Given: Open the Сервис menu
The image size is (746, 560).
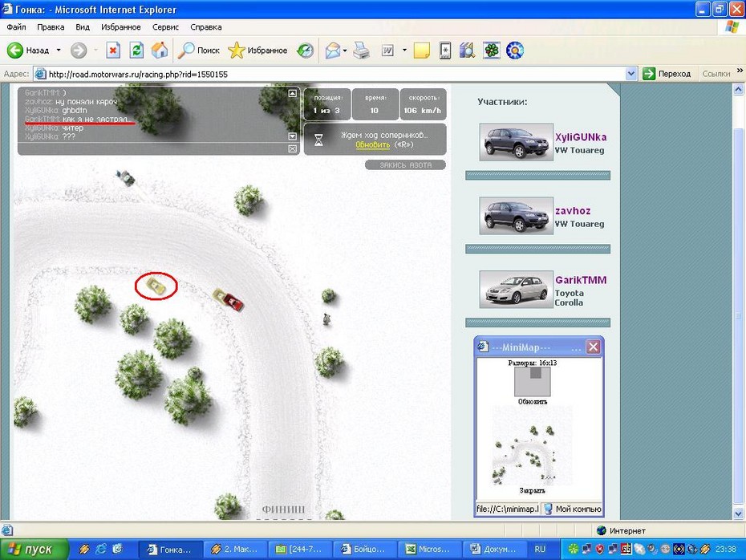Looking at the screenshot, I should pos(165,27).
